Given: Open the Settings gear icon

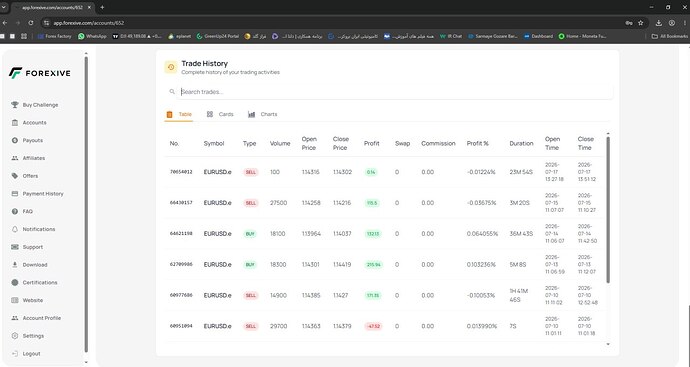Looking at the screenshot, I should point(15,336).
